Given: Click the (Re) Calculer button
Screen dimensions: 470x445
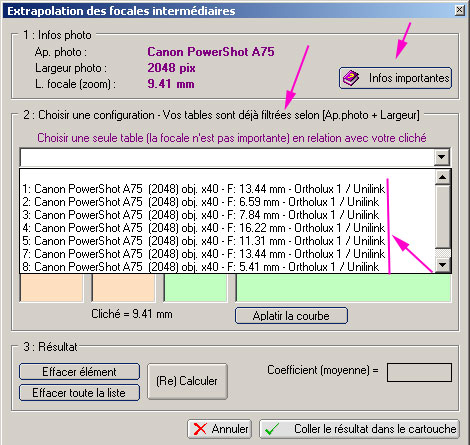Looking at the screenshot, I should (187, 381).
